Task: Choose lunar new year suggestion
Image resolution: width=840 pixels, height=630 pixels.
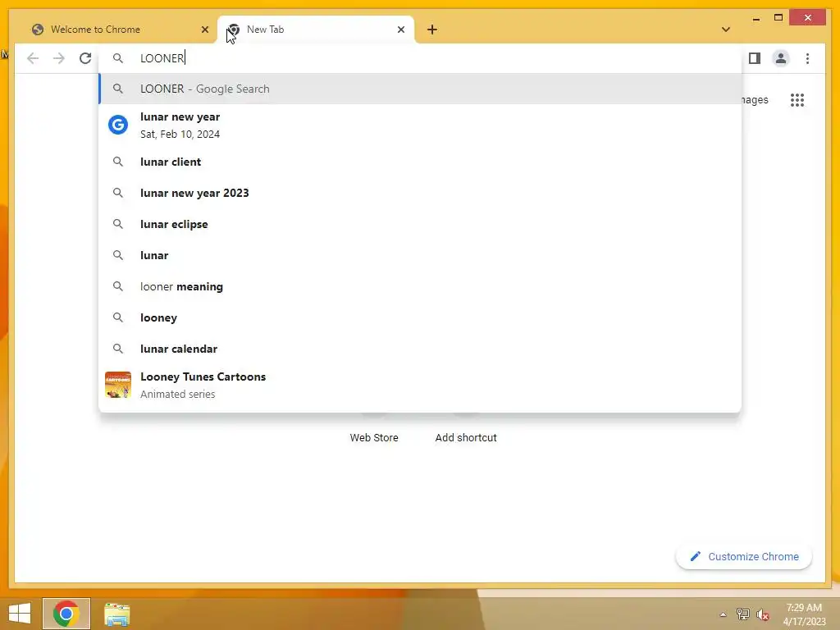Action: pyautogui.click(x=420, y=126)
